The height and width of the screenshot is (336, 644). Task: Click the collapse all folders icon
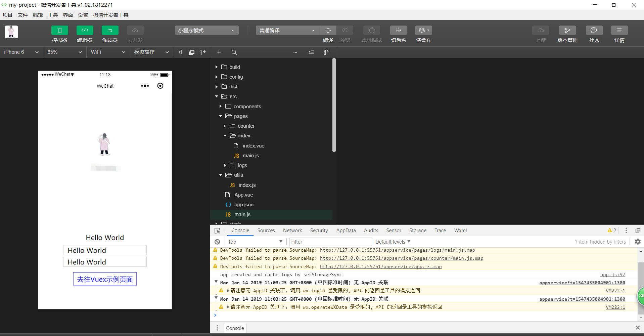click(311, 52)
